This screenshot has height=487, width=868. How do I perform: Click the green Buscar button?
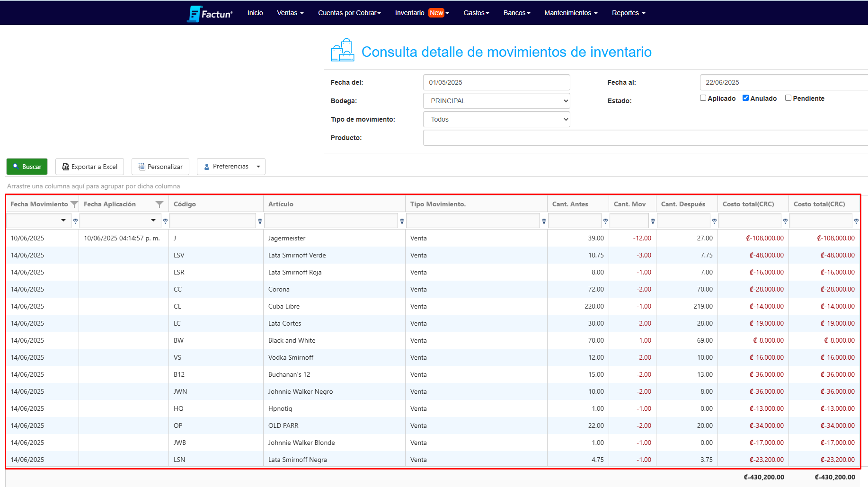point(27,167)
